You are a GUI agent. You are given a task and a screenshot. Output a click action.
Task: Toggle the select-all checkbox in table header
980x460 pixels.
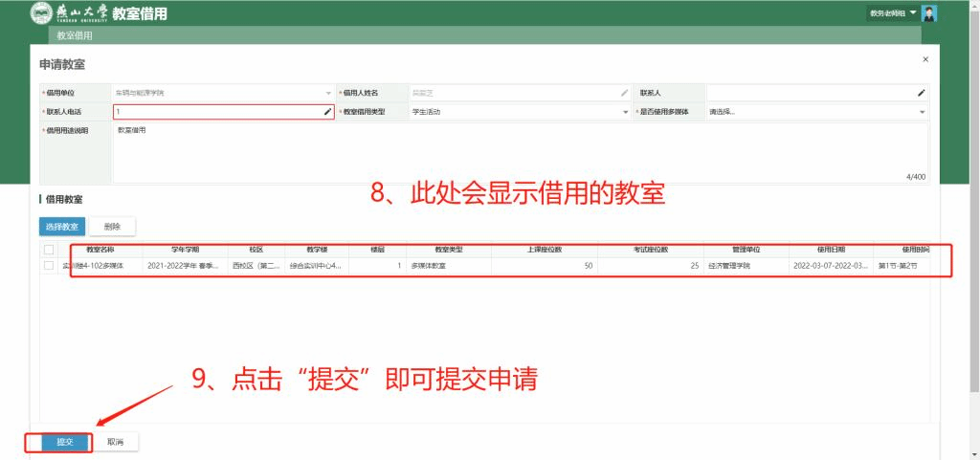pyautogui.click(x=49, y=249)
